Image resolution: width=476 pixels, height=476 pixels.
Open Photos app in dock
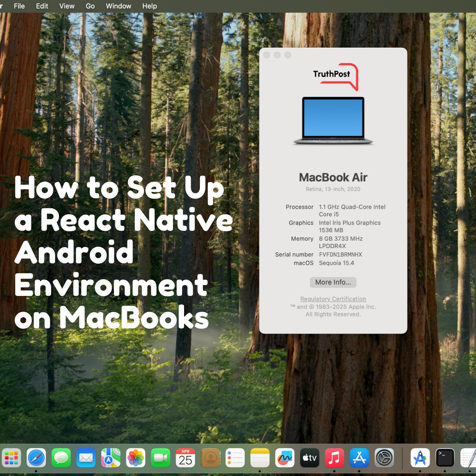tap(136, 458)
